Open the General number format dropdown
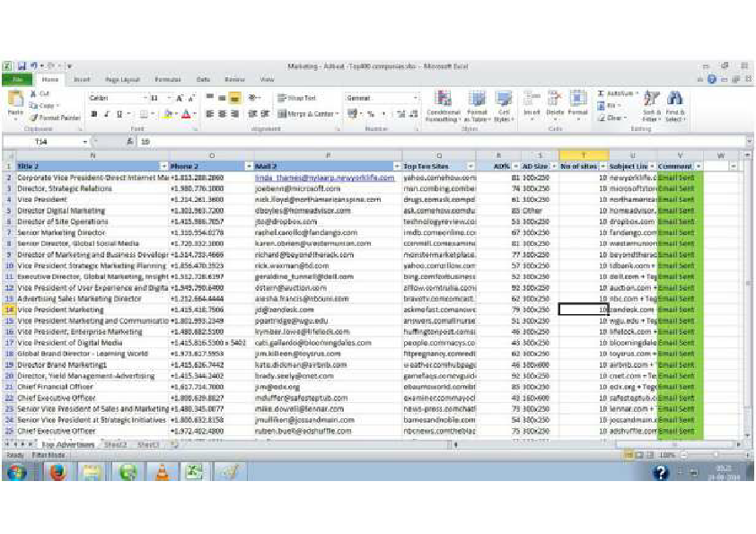The width and height of the screenshot is (756, 534). (x=415, y=99)
